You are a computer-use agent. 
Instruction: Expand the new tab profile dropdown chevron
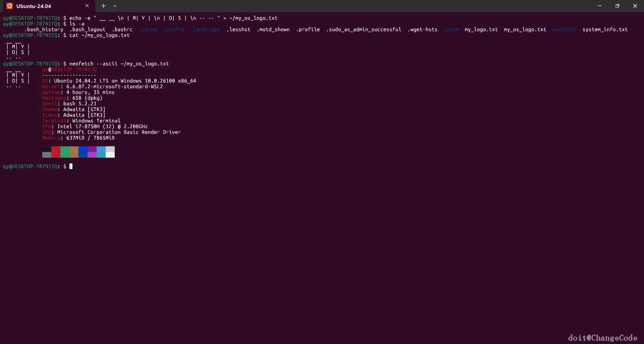(x=115, y=6)
